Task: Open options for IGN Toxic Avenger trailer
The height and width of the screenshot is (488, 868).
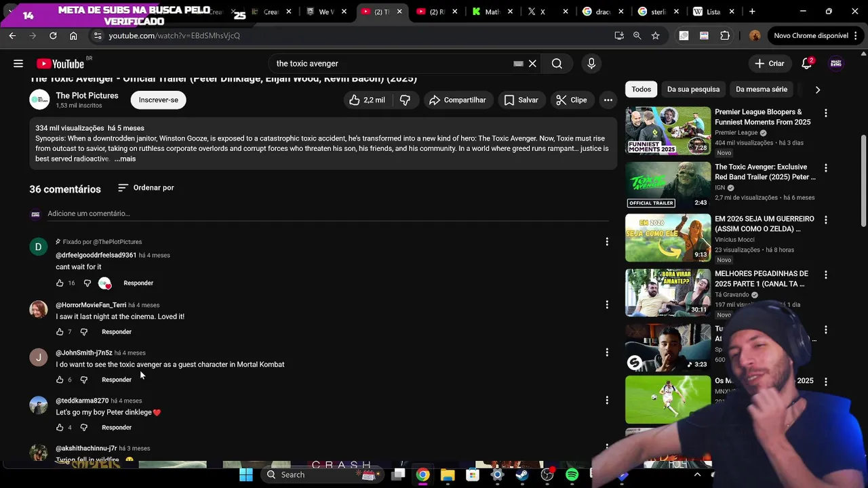Action: [x=825, y=167]
